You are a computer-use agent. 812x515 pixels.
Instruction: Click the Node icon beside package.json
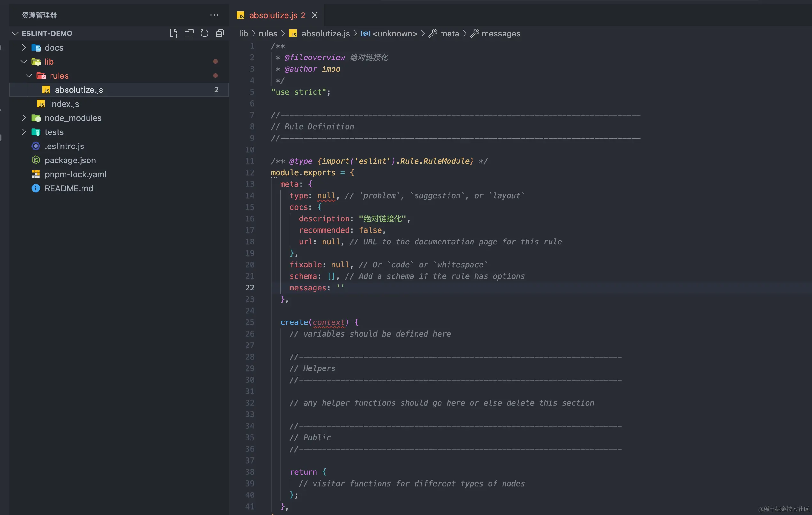(x=36, y=160)
